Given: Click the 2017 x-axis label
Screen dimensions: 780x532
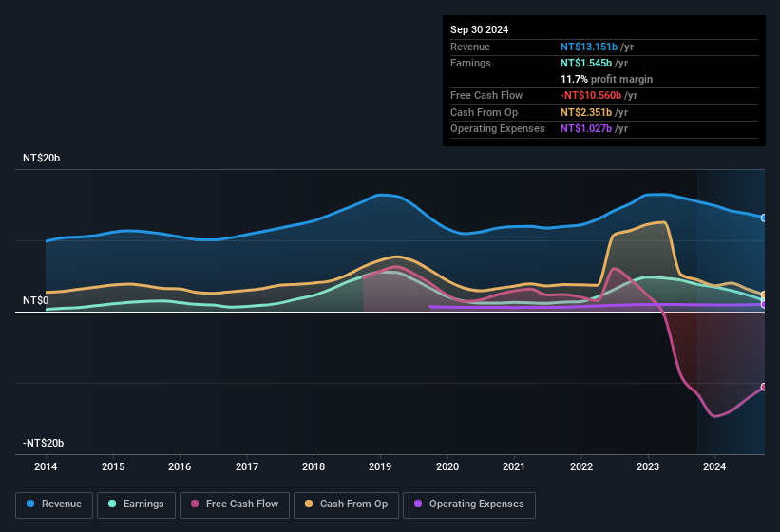Looking at the screenshot, I should point(247,466).
